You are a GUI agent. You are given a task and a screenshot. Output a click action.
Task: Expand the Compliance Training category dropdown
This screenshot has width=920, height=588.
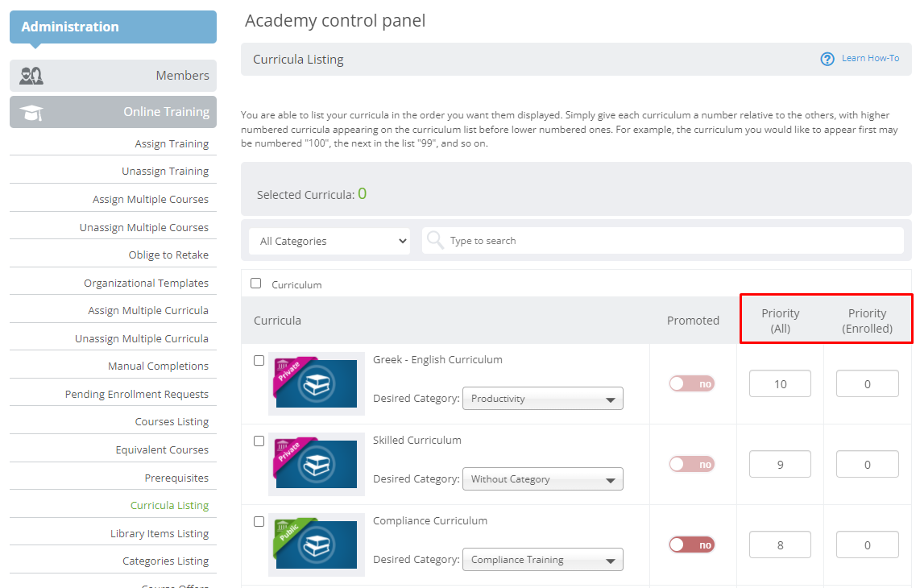pyautogui.click(x=543, y=560)
